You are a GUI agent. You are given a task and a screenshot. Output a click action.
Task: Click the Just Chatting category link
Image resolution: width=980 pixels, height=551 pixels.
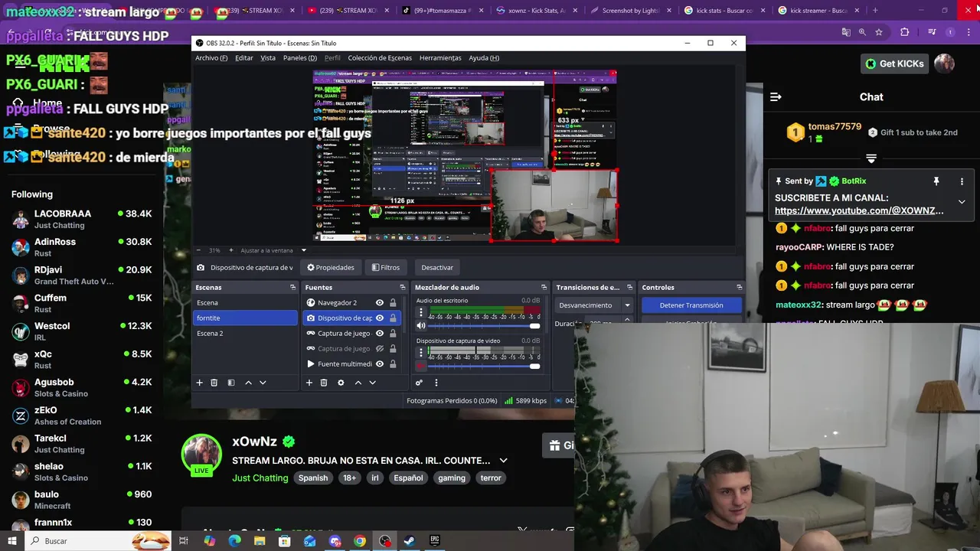coord(260,478)
